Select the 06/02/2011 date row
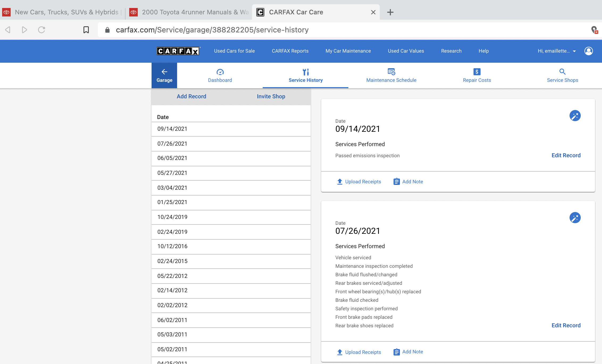Viewport: 602px width, 364px height. pos(231,320)
